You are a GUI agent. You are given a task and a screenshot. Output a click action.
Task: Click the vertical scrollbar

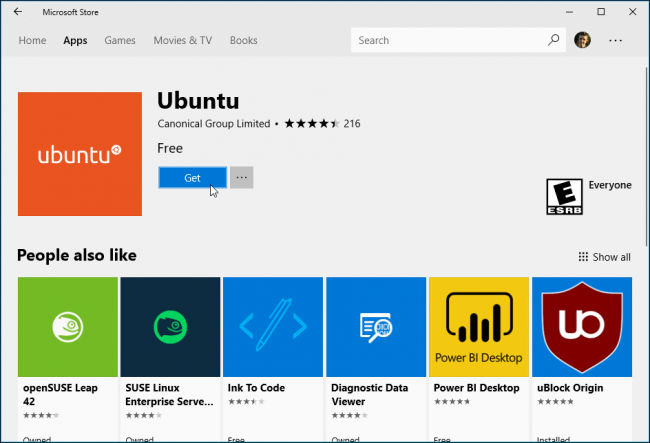(647, 157)
